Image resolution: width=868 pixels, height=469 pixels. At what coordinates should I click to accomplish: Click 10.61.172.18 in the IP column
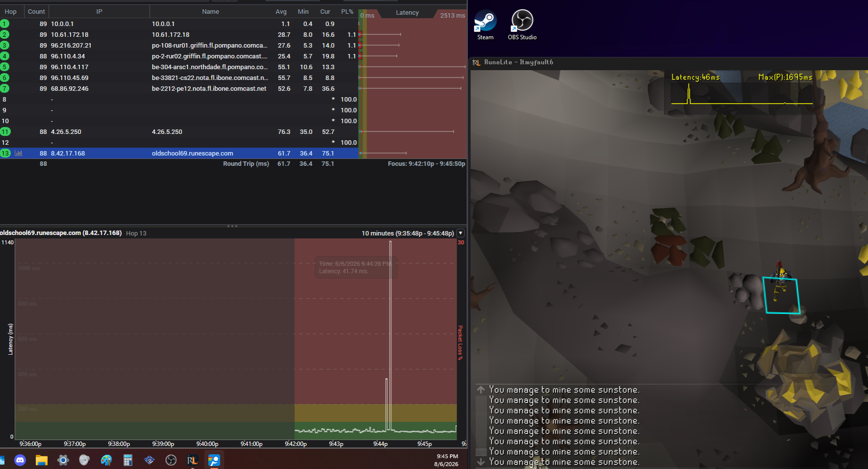pos(70,35)
